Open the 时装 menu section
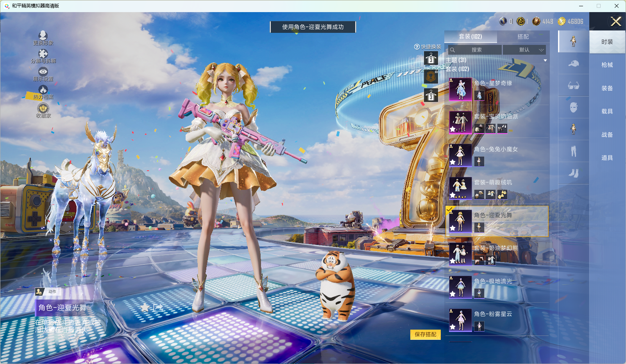Screen dimensions: 626x364 (607, 42)
